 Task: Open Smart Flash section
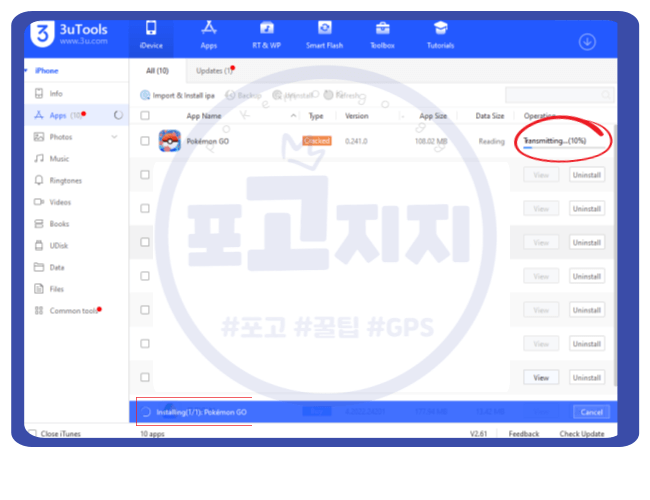tap(325, 35)
